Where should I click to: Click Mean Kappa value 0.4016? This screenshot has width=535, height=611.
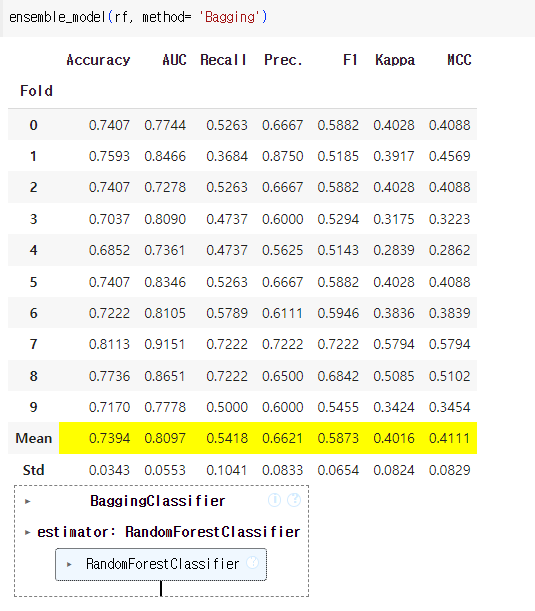394,438
